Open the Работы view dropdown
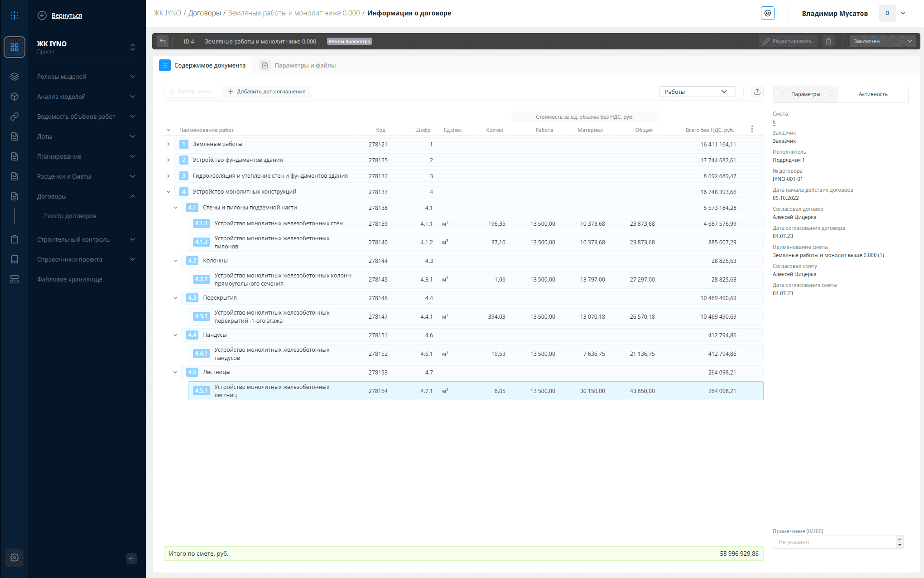 coord(697,92)
